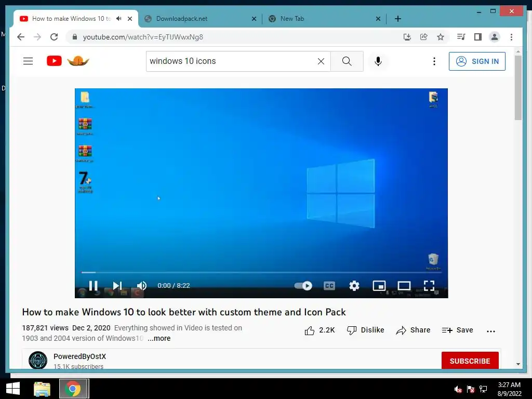The height and width of the screenshot is (399, 532).
Task: Close the New Tab tab
Action: (x=378, y=19)
